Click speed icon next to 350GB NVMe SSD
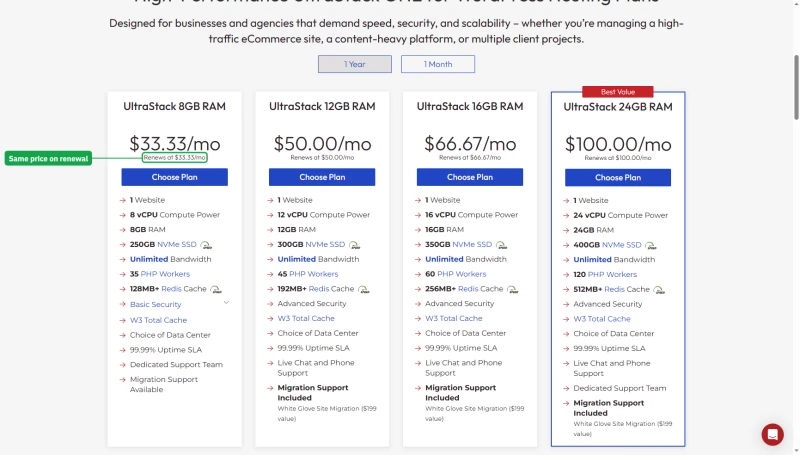The width and height of the screenshot is (800, 455). (x=502, y=245)
